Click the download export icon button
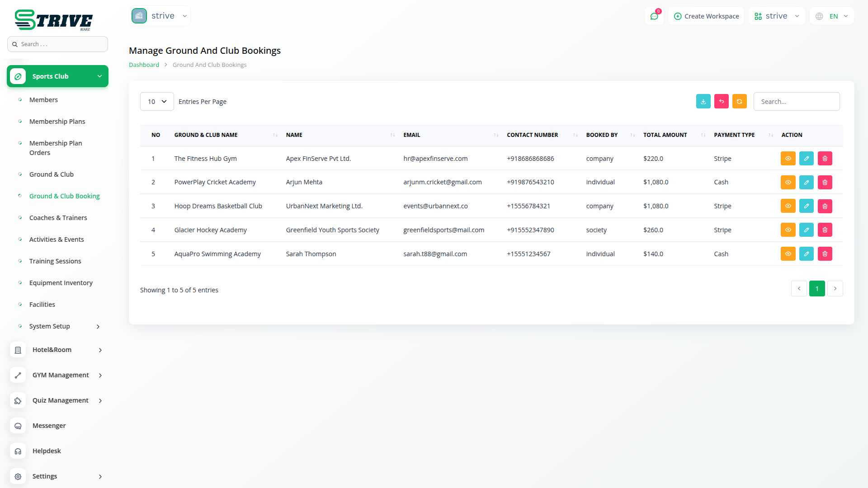 tap(703, 102)
